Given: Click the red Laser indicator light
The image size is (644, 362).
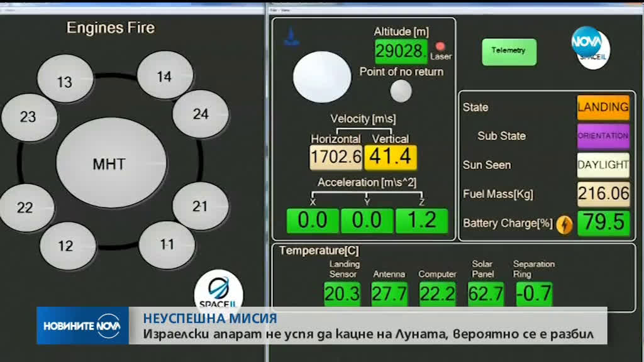Looking at the screenshot, I should coord(440,45).
